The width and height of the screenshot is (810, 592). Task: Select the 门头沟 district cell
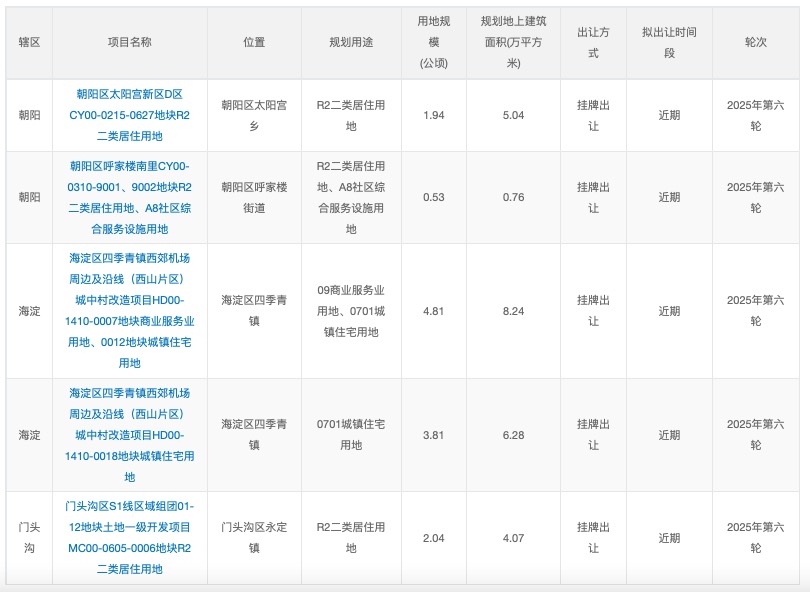point(29,538)
